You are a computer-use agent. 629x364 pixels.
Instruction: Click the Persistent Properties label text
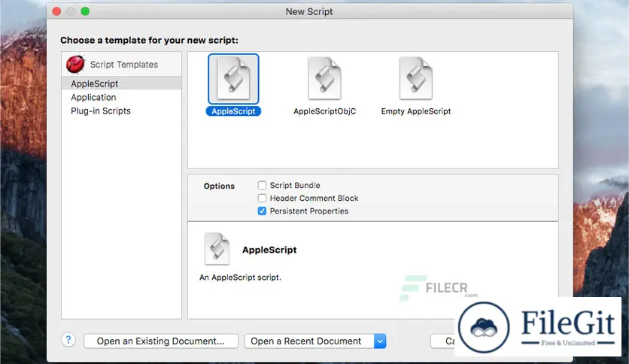pyautogui.click(x=309, y=211)
